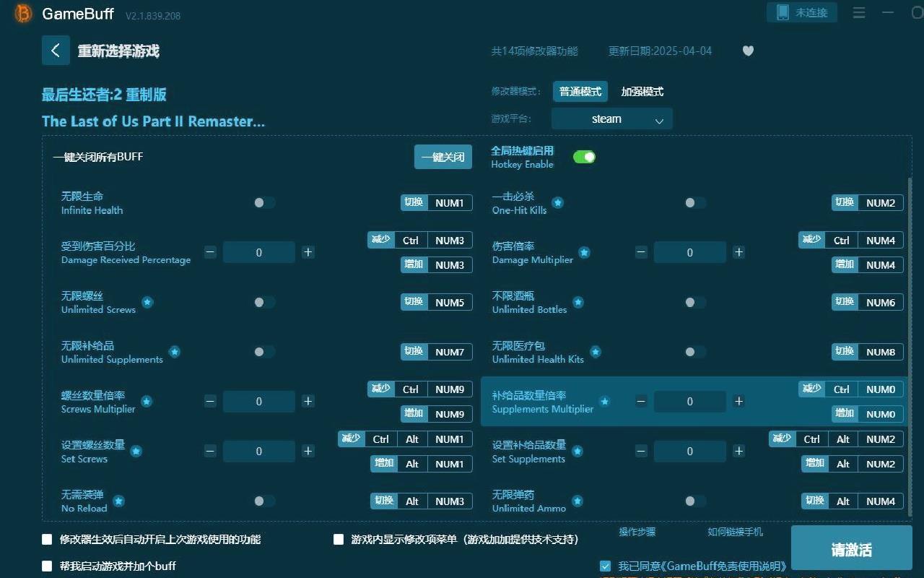Toggle No Reload switch
This screenshot has height=578, width=924.
[x=264, y=501]
